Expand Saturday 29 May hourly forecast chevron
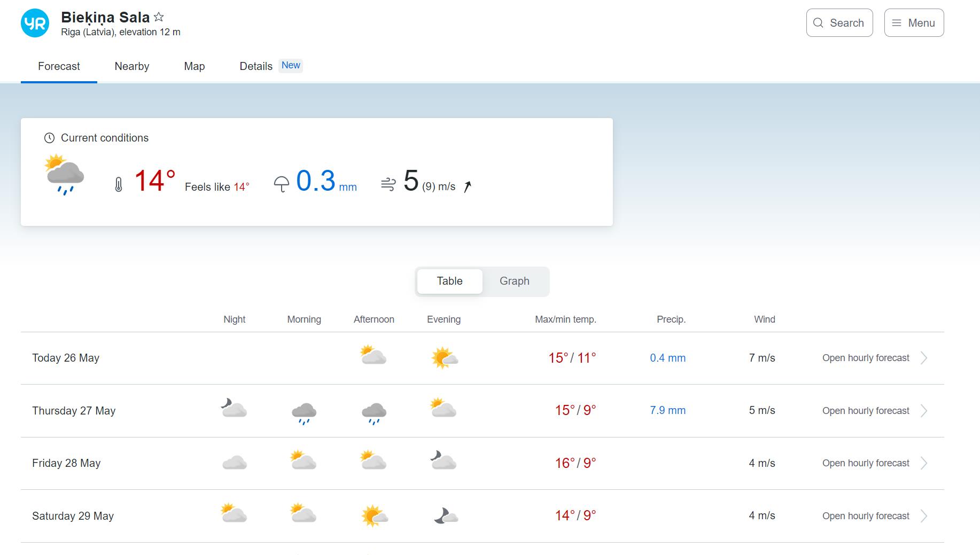Viewport: 980px width, 555px height. click(x=924, y=516)
